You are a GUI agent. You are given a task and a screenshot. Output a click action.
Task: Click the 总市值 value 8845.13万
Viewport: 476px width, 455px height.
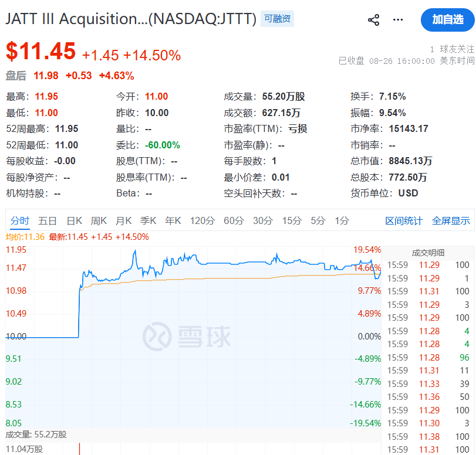coord(410,161)
